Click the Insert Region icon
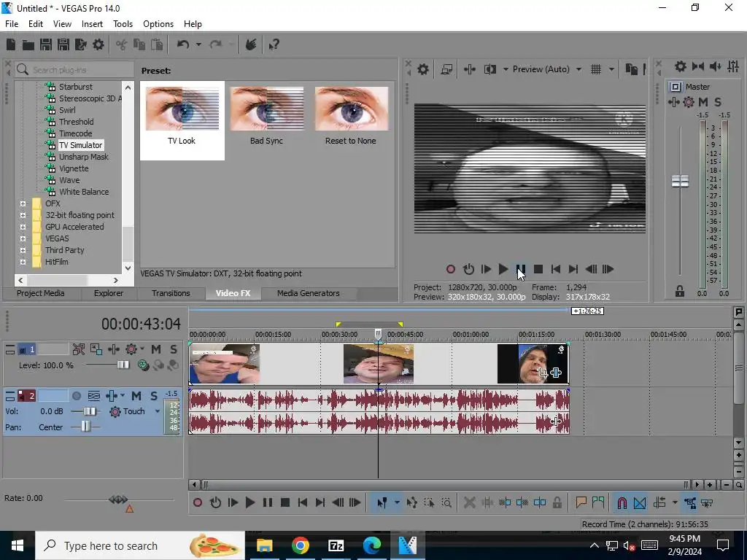This screenshot has height=560, width=747. [598, 502]
